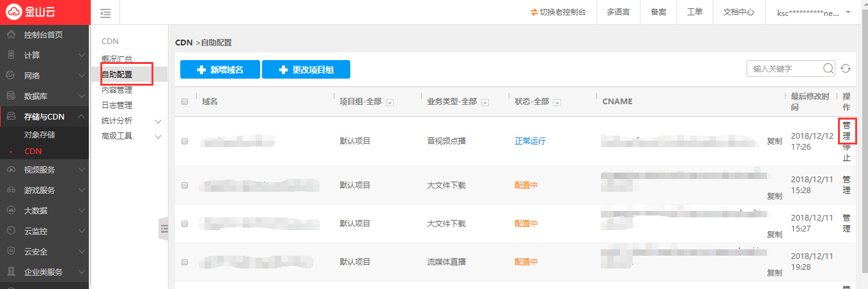Check the box for the 音视频点播 row
This screenshot has width=868, height=289.
185,141
